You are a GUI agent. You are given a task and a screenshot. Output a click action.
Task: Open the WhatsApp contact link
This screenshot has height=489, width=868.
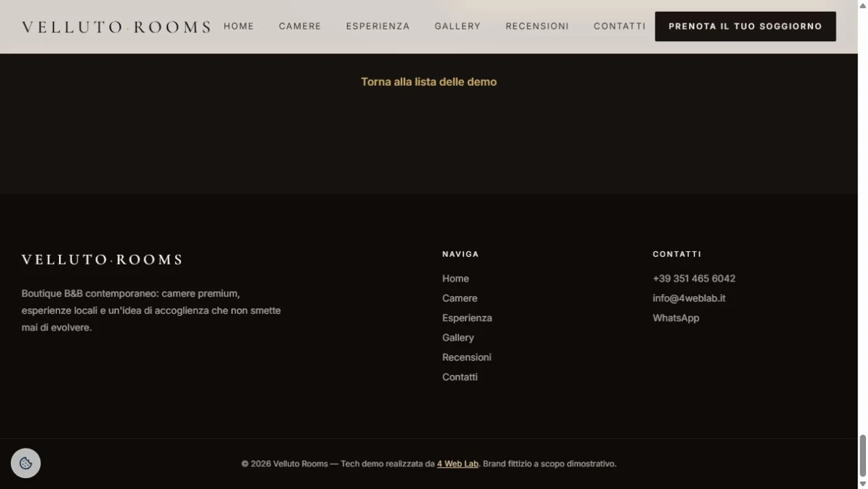pos(676,318)
